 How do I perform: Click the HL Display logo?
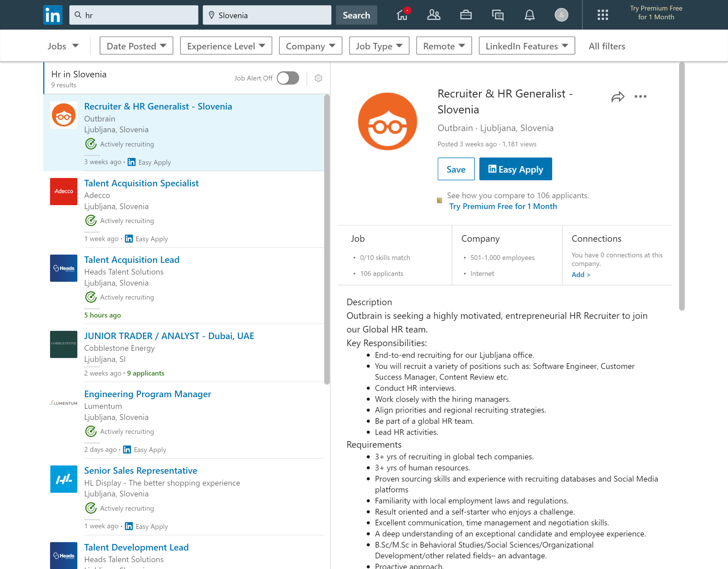(x=64, y=479)
